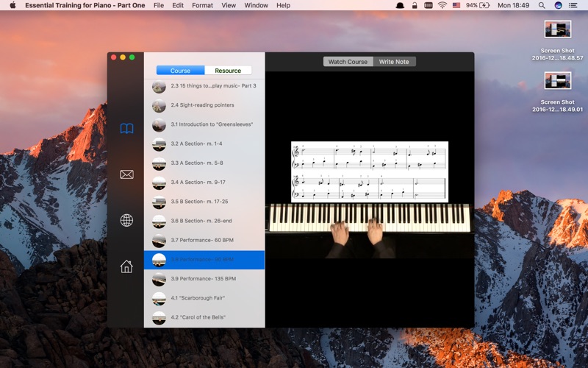The width and height of the screenshot is (588, 368).
Task: Open the Help menu
Action: (284, 5)
